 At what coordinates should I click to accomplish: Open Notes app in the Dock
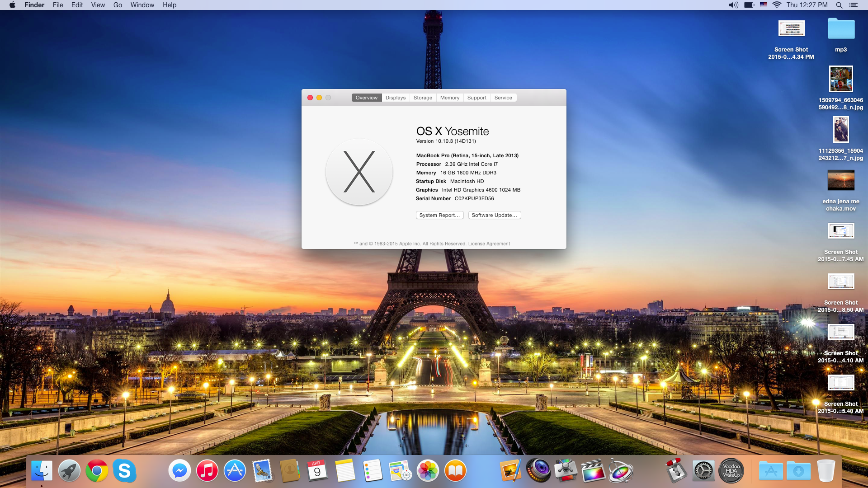click(345, 471)
